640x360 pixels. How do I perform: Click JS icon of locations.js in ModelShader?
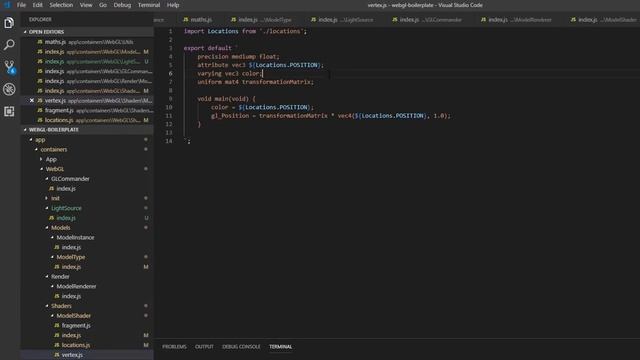[57, 345]
